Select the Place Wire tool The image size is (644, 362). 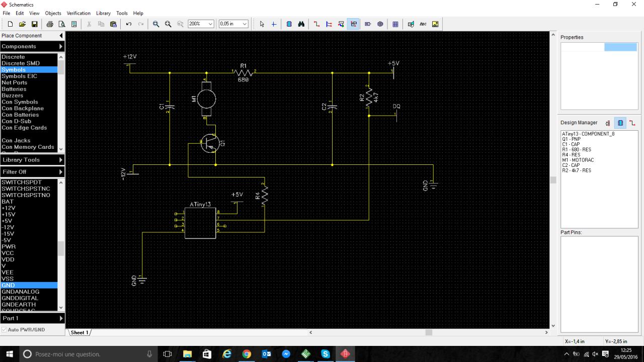coord(316,24)
